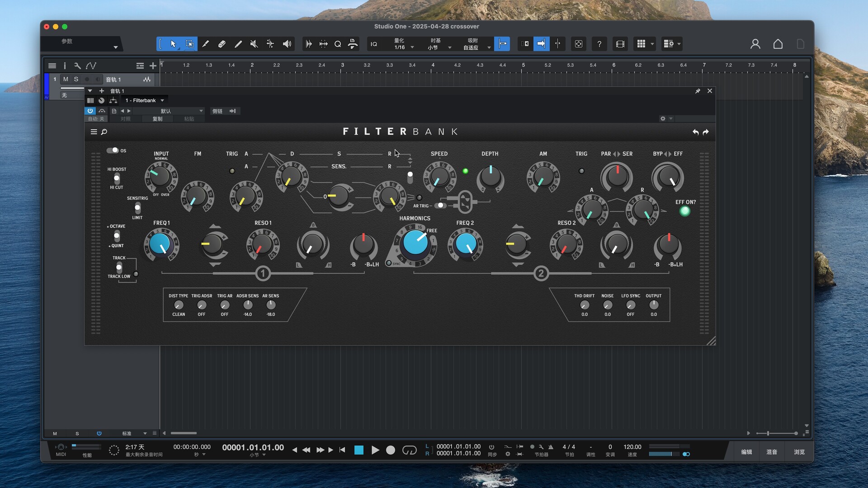Open the account user profile icon
This screenshot has height=488, width=868.
coord(755,44)
